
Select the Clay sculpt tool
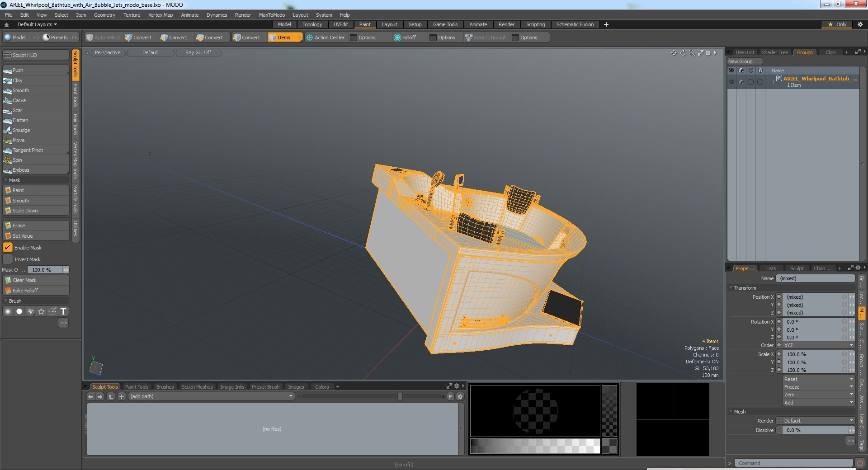click(36, 80)
